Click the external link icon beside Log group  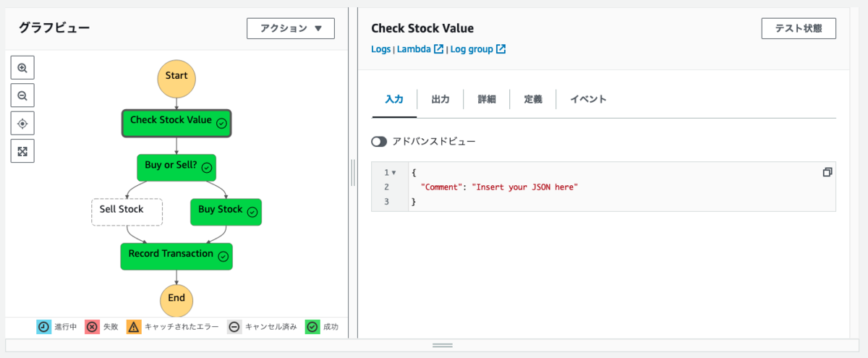click(501, 49)
